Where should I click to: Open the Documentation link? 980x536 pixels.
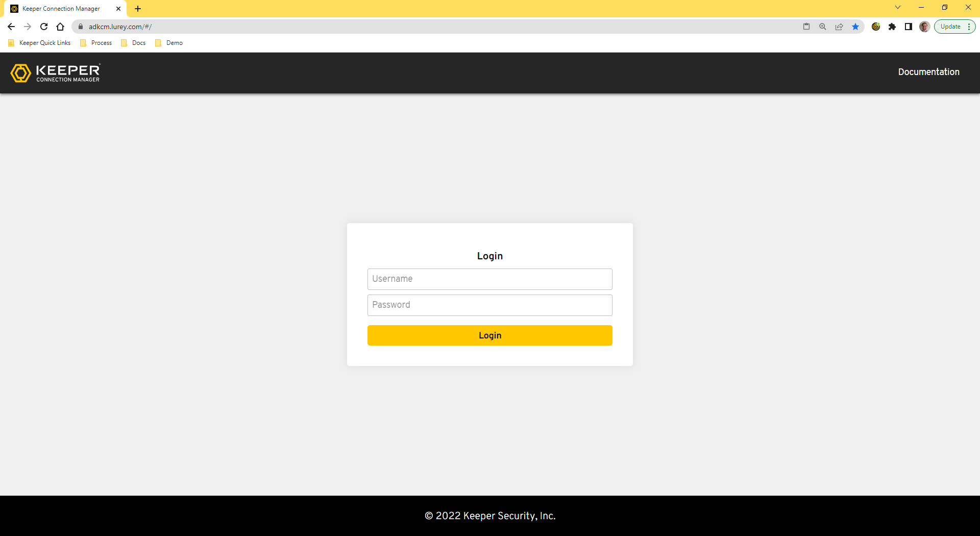(x=928, y=72)
